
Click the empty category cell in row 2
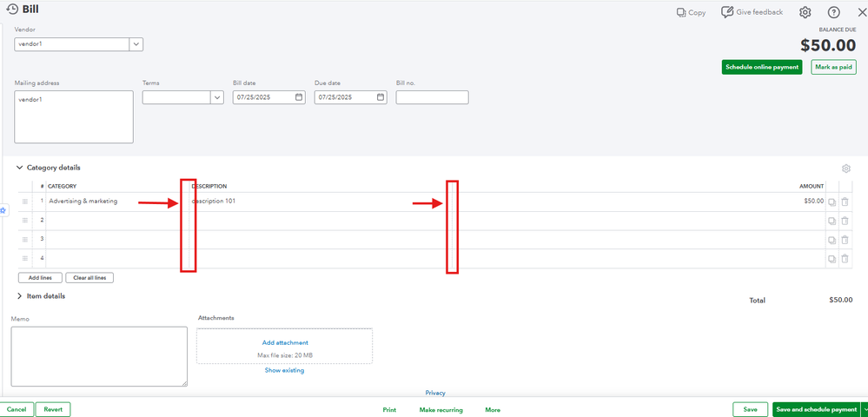pos(117,221)
